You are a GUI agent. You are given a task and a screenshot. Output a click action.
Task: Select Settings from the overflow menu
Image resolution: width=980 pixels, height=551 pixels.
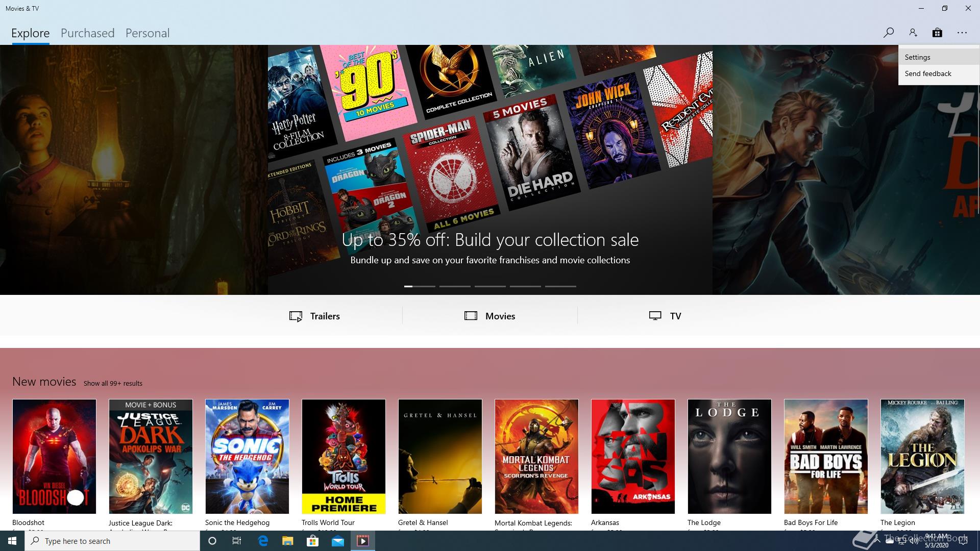939,57
